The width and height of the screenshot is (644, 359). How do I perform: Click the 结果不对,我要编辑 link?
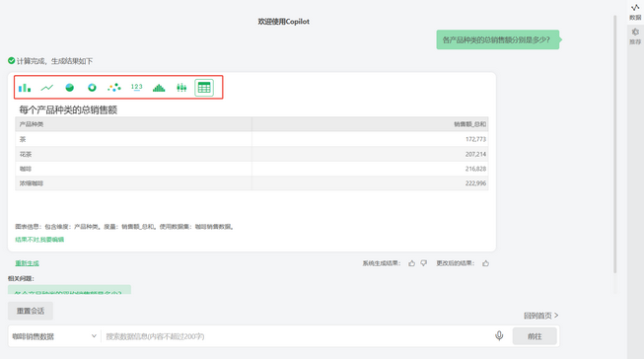pos(39,240)
